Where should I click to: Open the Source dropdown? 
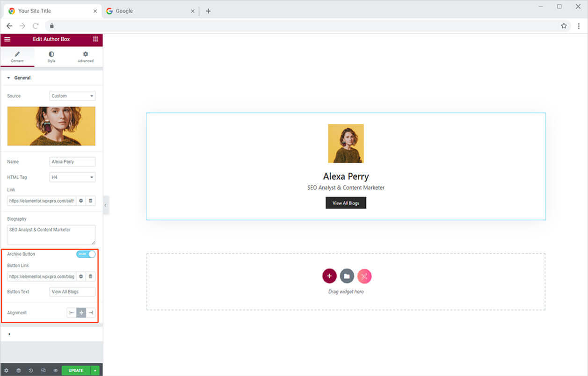point(73,96)
